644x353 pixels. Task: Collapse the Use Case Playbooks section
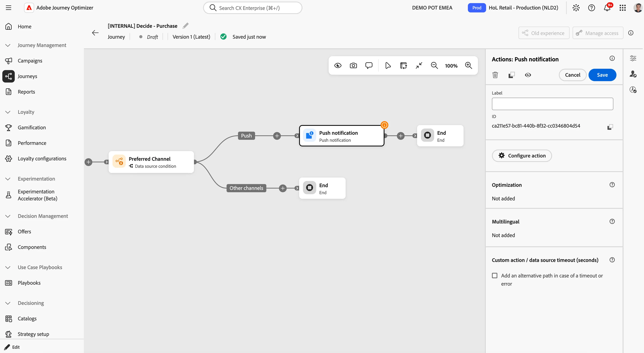(x=8, y=267)
